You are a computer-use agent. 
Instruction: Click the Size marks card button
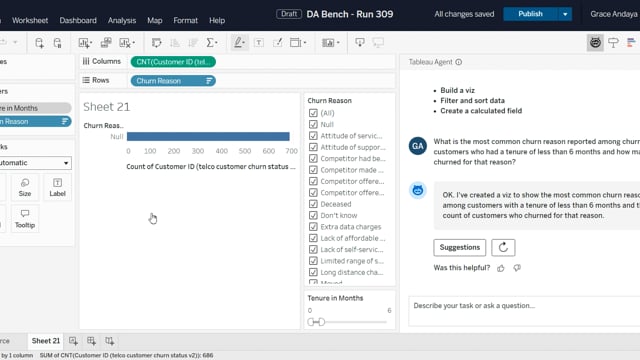(x=25, y=187)
